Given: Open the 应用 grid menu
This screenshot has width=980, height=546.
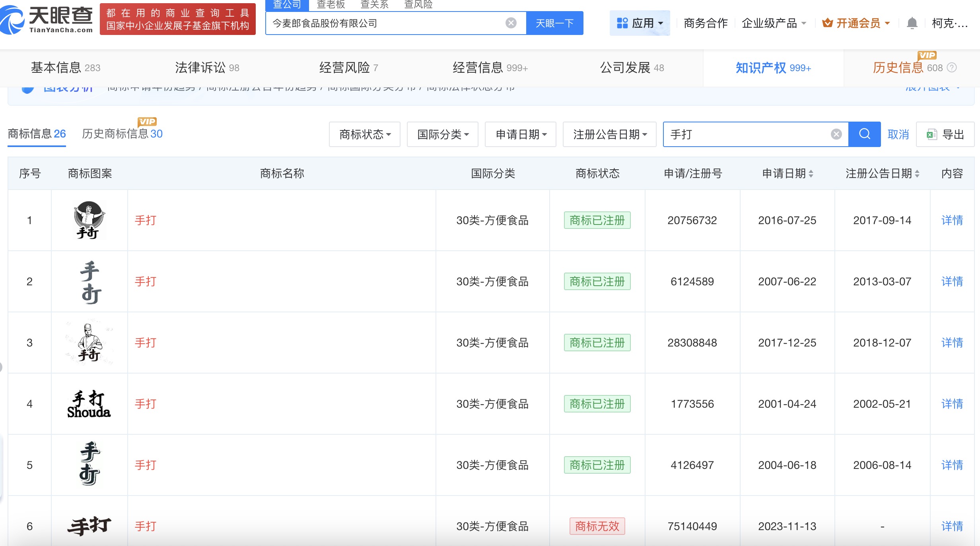Looking at the screenshot, I should pos(640,23).
